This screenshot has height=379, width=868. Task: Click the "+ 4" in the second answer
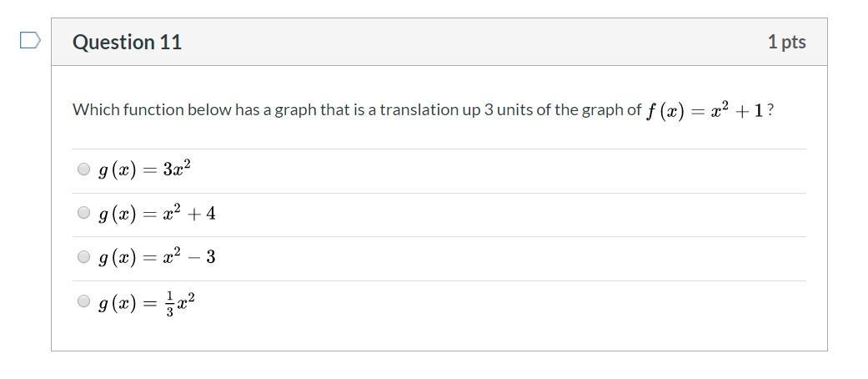pos(205,214)
